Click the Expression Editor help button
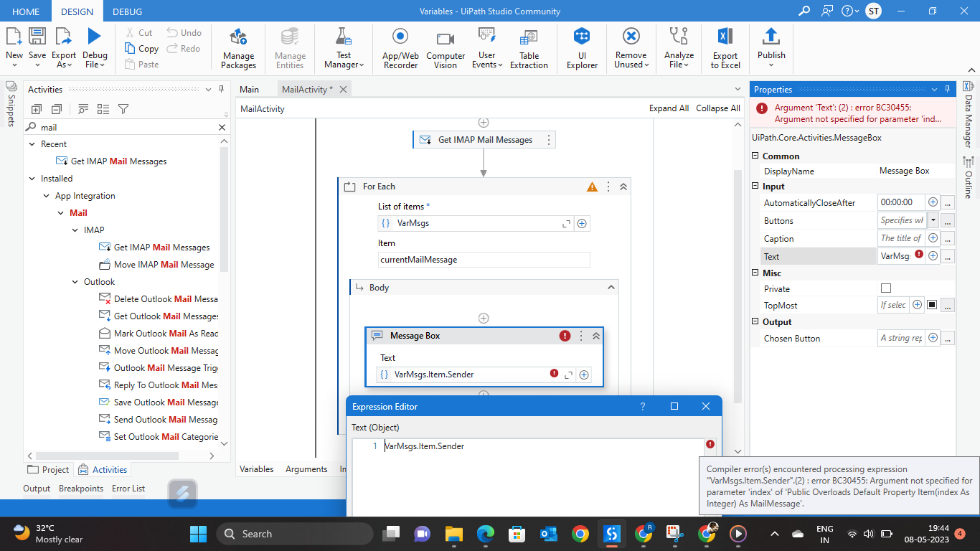 pyautogui.click(x=642, y=406)
